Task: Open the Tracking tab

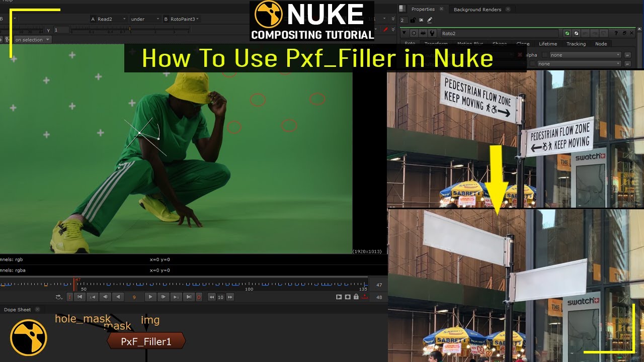Action: (x=576, y=44)
